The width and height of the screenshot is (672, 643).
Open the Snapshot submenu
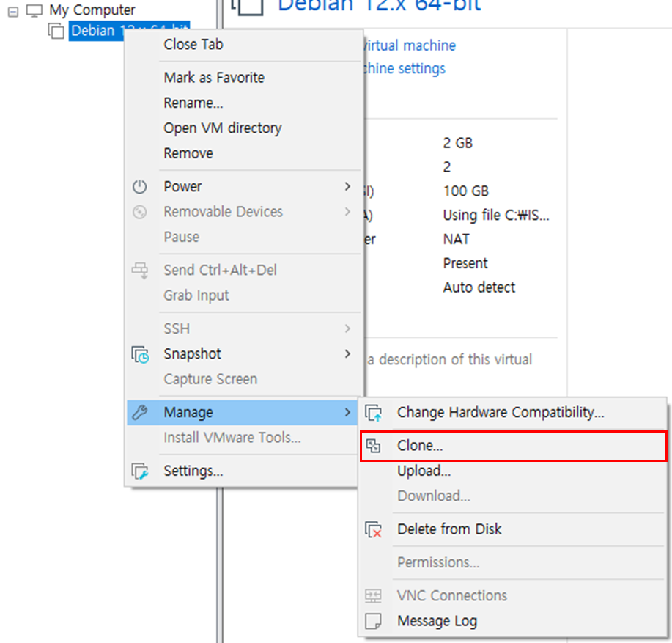[243, 354]
